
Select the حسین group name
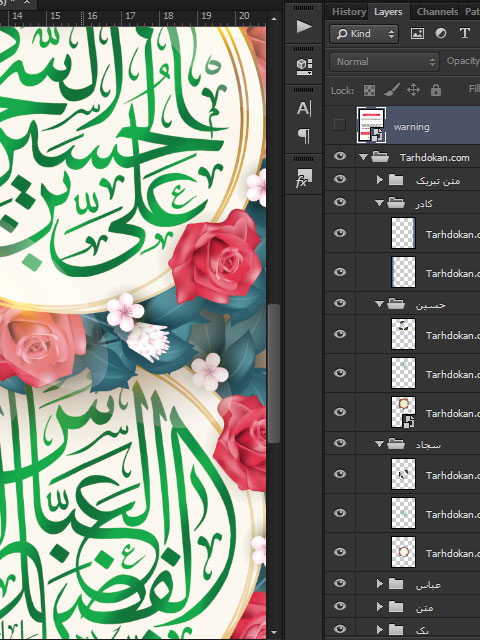pyautogui.click(x=430, y=304)
